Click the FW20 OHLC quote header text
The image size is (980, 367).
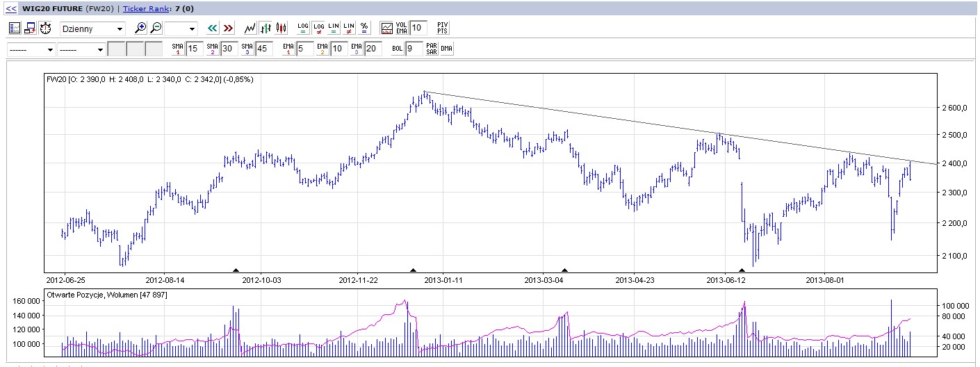pos(149,79)
